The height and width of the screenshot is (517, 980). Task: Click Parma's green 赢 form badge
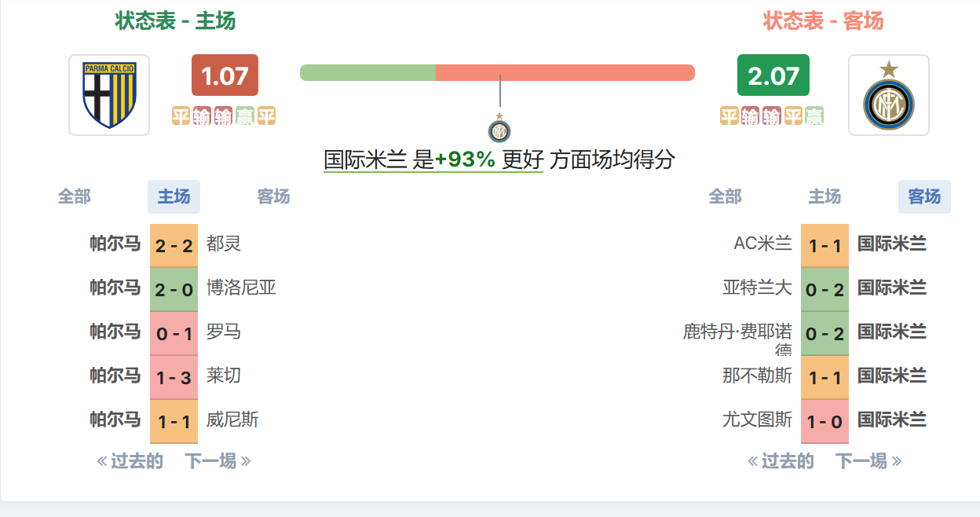[245, 117]
